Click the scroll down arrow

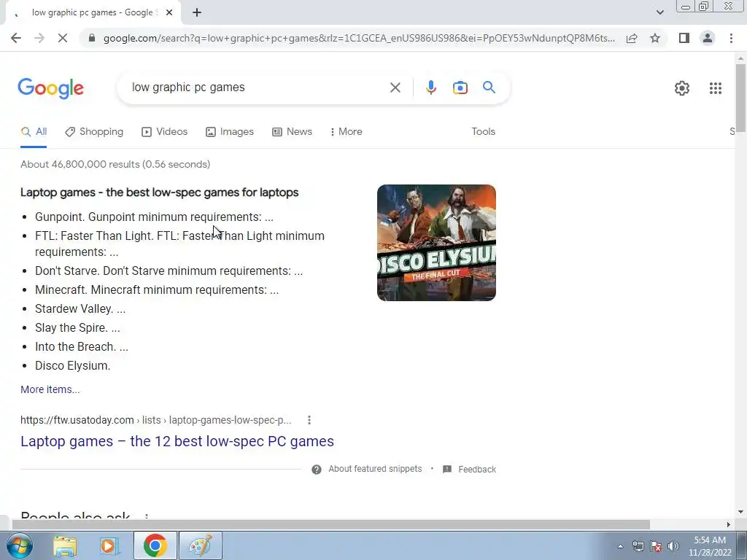[x=740, y=512]
